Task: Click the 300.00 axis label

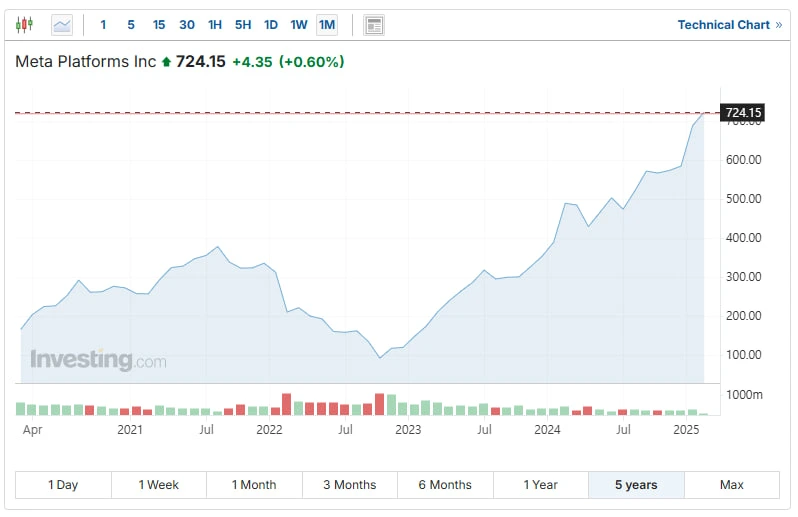Action: point(744,277)
